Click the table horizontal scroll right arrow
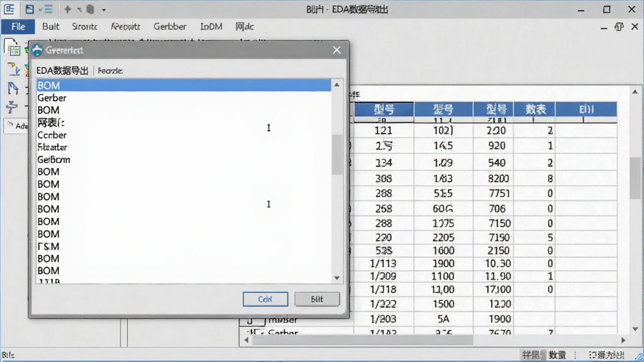Image resolution: width=644 pixels, height=362 pixels. coord(623,340)
